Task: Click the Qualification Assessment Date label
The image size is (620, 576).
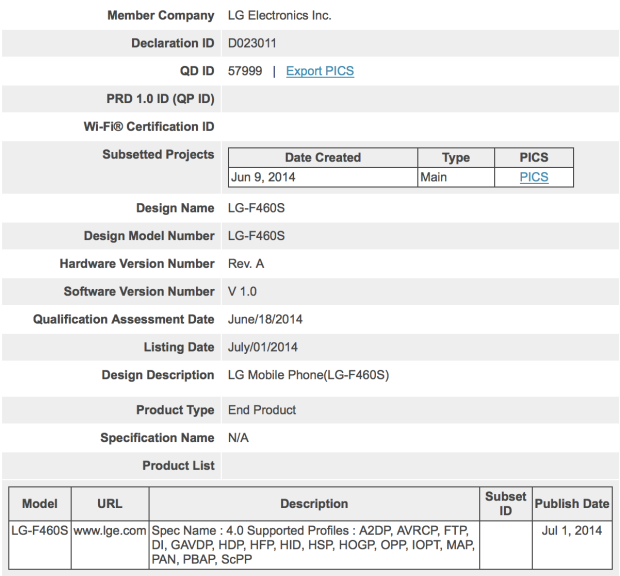Action: [123, 319]
